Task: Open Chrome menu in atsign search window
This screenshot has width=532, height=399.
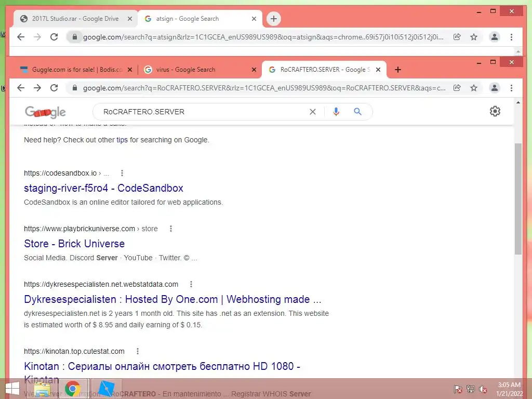Action: point(511,37)
